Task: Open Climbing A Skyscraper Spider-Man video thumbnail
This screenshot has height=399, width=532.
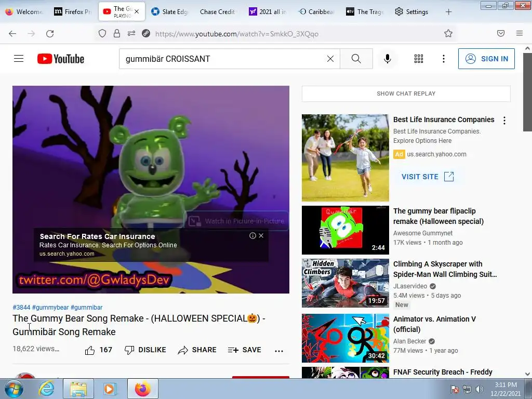Action: (345, 283)
